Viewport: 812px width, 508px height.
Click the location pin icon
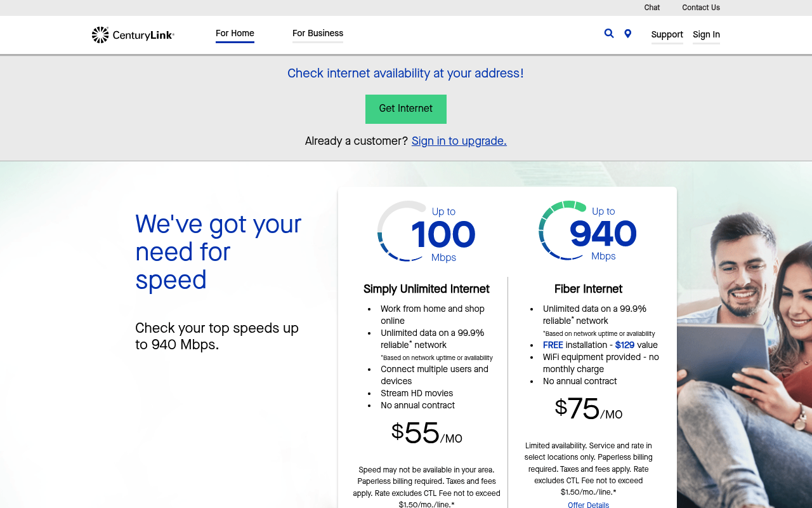point(627,34)
